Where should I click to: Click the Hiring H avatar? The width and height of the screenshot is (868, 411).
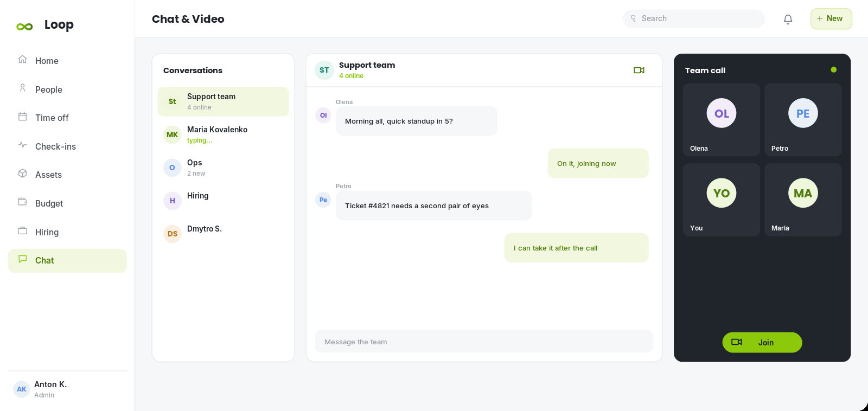point(173,201)
